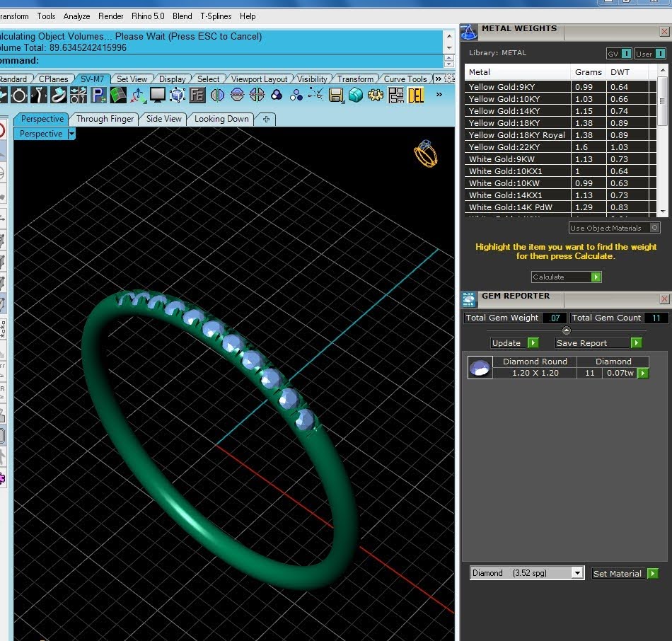Open the Analyze menu
This screenshot has width=672, height=641.
click(76, 16)
